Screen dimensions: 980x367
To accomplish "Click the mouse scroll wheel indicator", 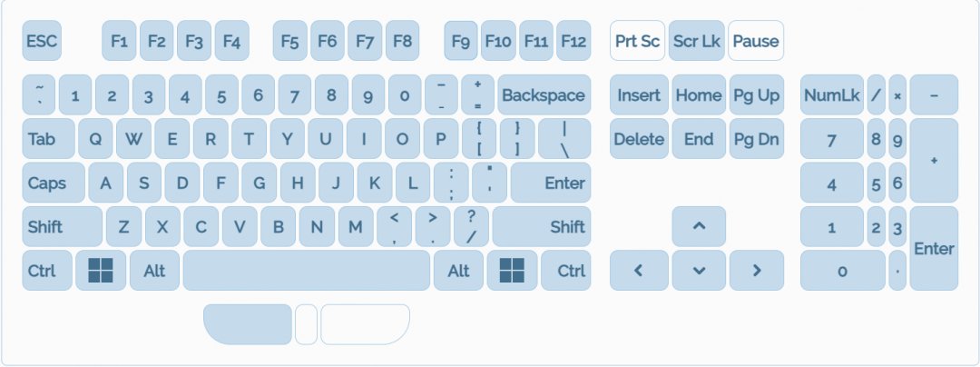I will tap(307, 324).
